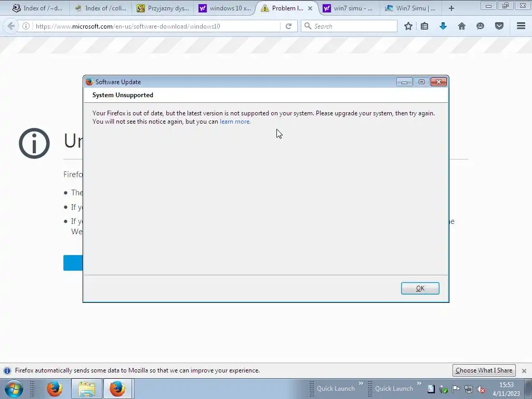Switch to 'Przyjazny dys...' tab
Screen dimensions: 532x399
pyautogui.click(x=163, y=8)
